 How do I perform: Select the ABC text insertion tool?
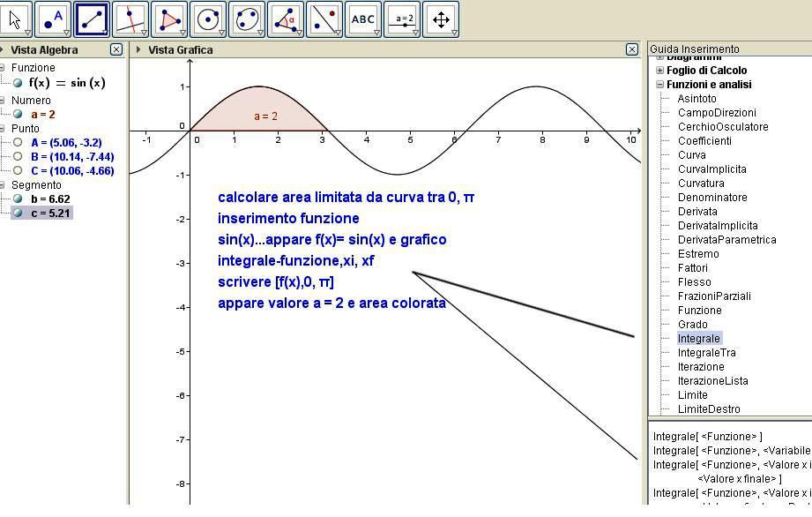[363, 19]
